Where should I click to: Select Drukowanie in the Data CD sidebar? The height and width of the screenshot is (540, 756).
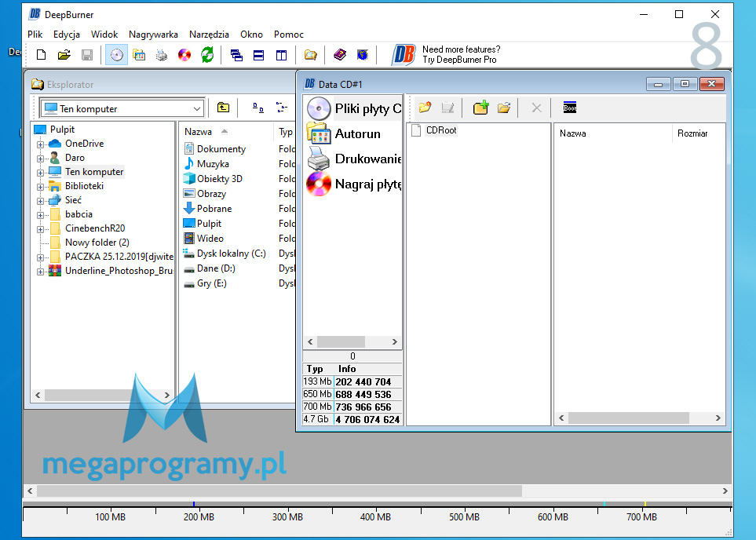353,159
